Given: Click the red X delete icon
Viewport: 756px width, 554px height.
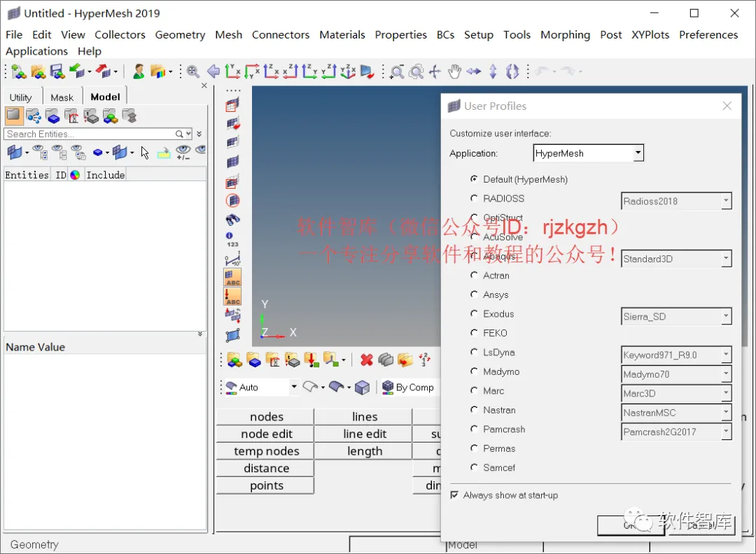Looking at the screenshot, I should pos(366,360).
